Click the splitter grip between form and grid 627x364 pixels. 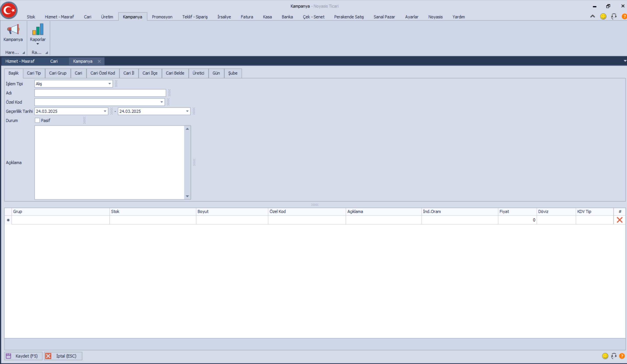[315, 205]
